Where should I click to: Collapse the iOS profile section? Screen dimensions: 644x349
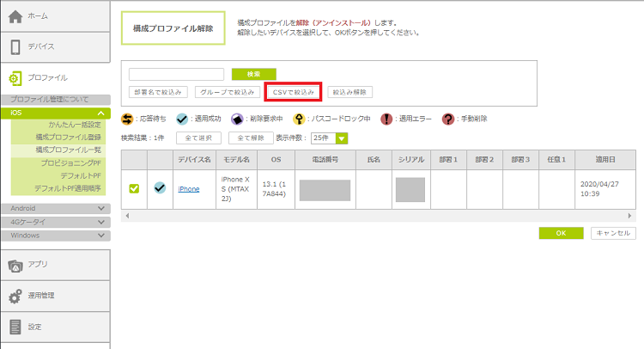101,113
